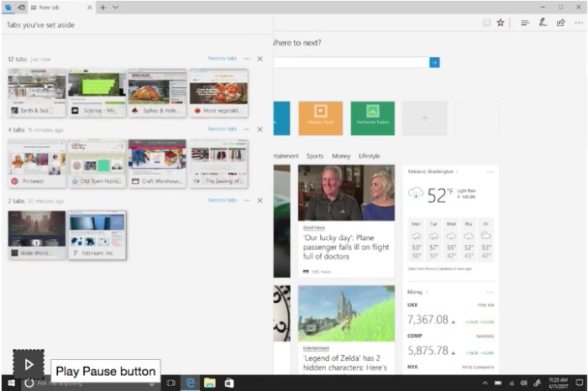Open Microsoft Edge from the taskbar
Image resolution: width=588 pixels, height=391 pixels.
pos(191,383)
